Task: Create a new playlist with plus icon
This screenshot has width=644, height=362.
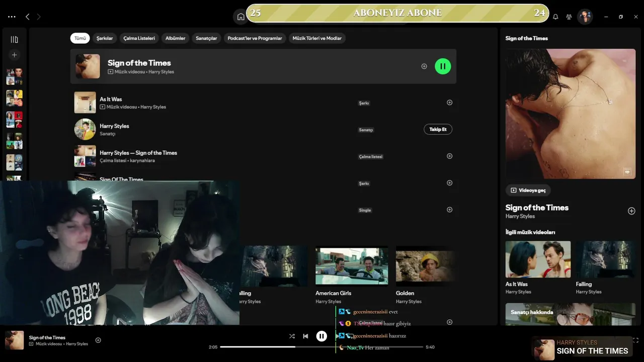Action: pos(14,55)
